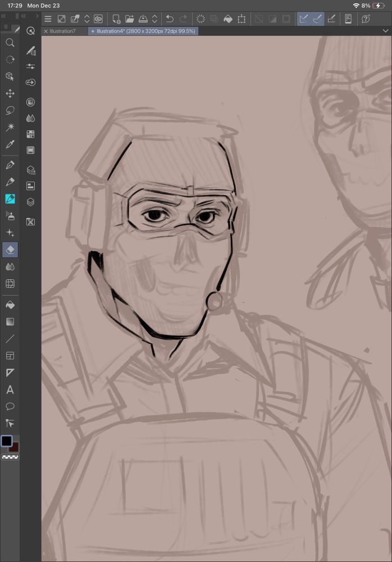Select the Gradient tool
Image resolution: width=392 pixels, height=562 pixels.
click(10, 321)
